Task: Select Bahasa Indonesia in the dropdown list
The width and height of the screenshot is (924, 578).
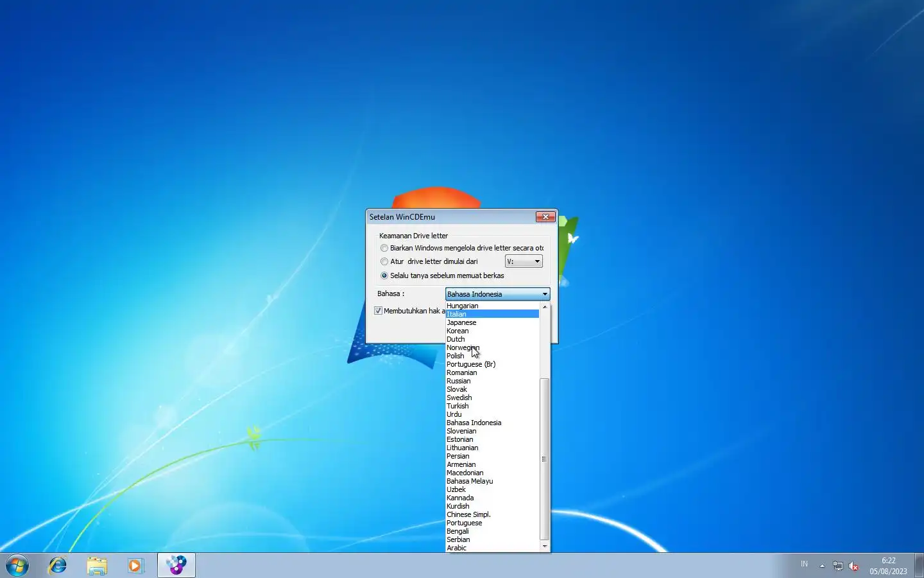Action: click(x=492, y=423)
